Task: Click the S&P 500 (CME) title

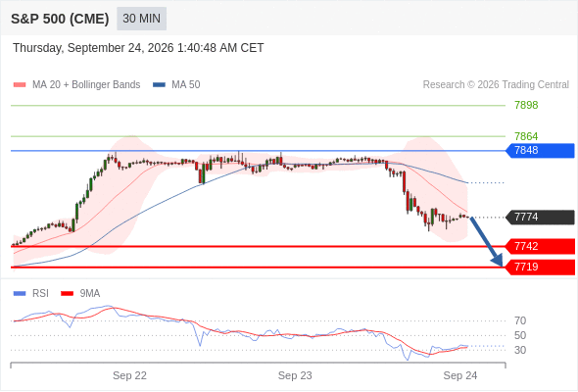Action: (x=60, y=19)
